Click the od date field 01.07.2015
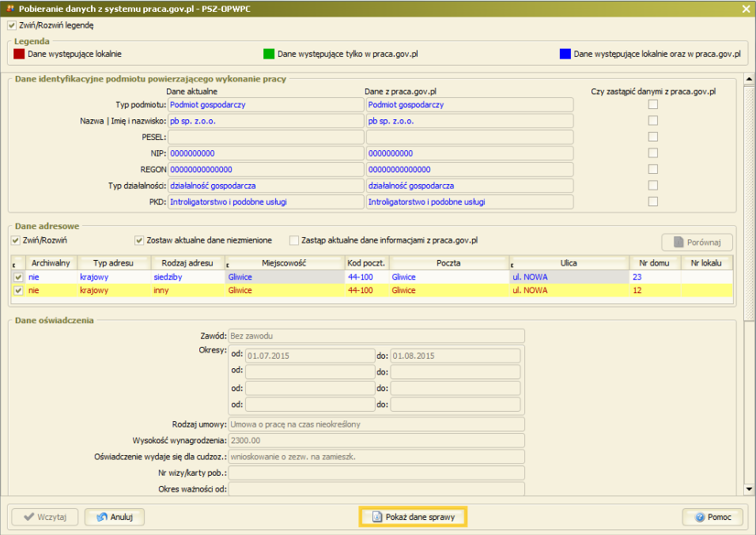Viewport: 756px width, 535px height. click(x=310, y=356)
